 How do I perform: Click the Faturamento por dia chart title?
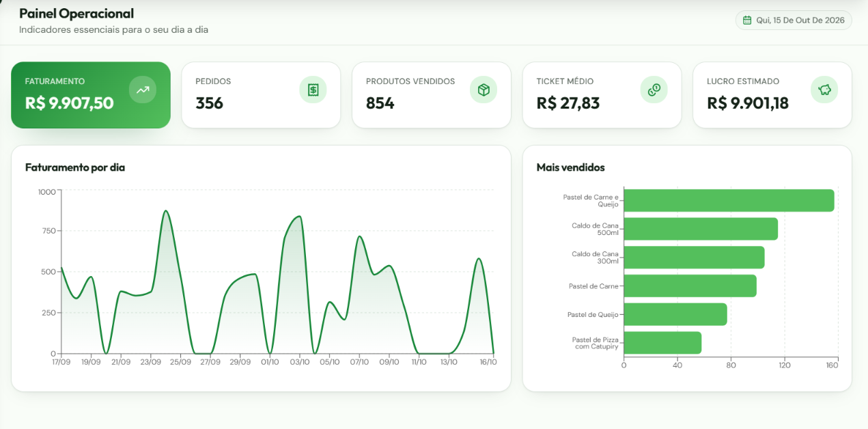(x=75, y=167)
